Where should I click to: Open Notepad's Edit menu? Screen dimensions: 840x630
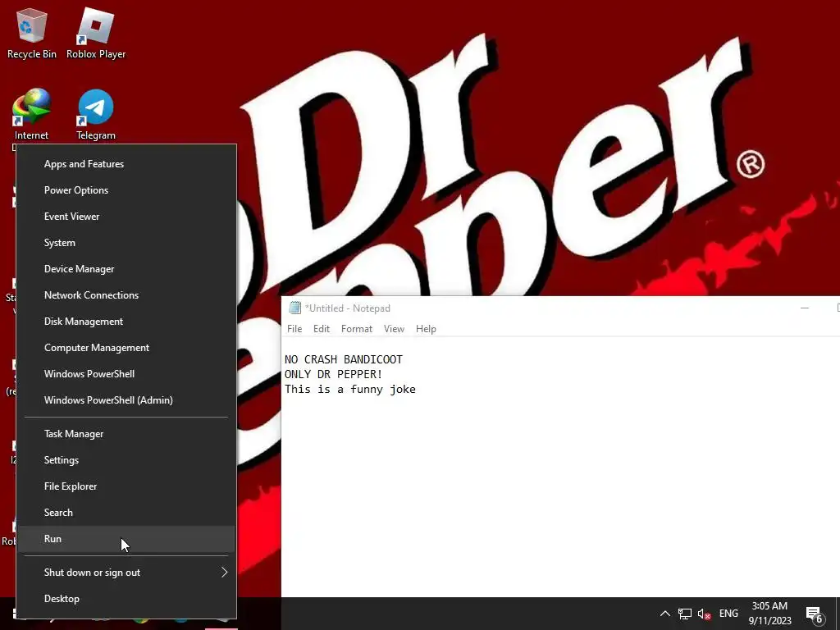[322, 329]
